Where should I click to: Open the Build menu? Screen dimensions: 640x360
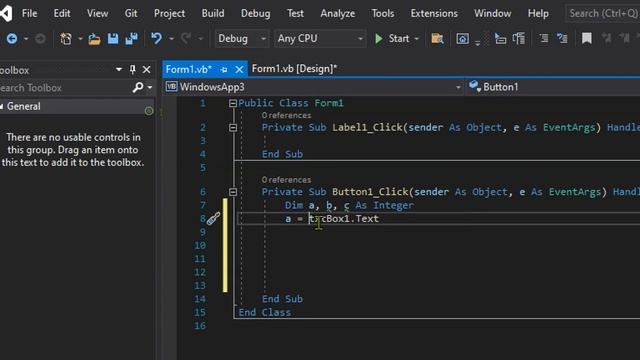(213, 13)
